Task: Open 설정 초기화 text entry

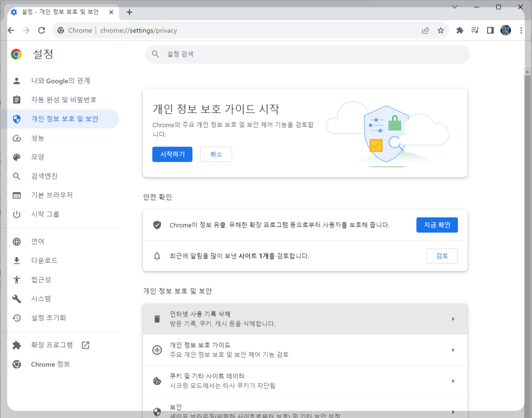Action: (x=49, y=318)
